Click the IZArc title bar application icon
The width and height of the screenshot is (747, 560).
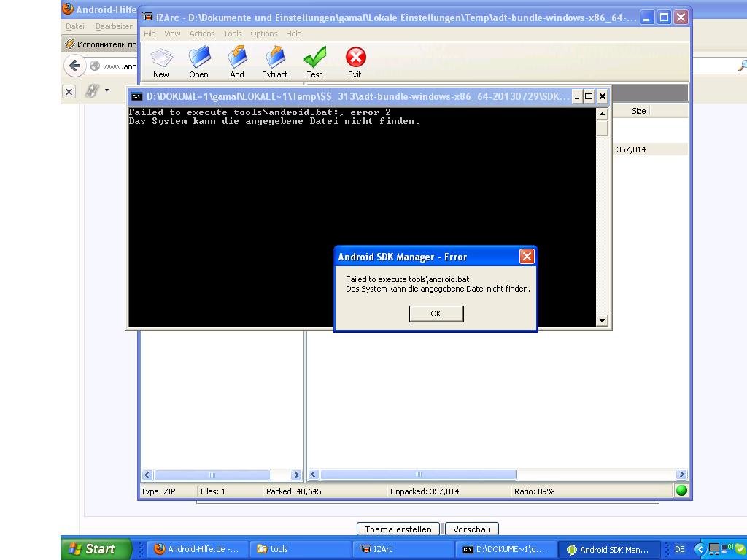tap(147, 17)
